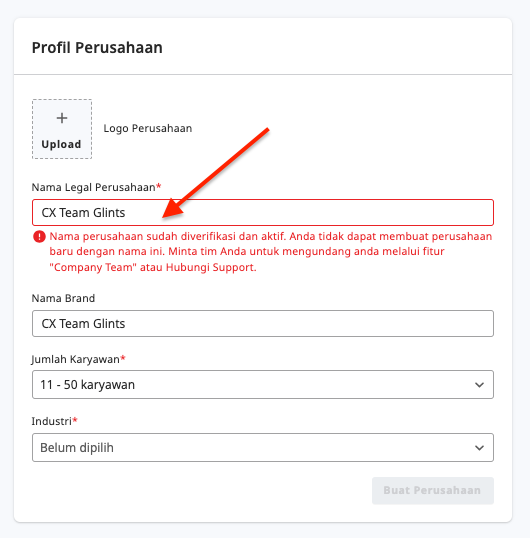Click the Hubungi Support text in error message
Viewport: 530px width, 538px height.
point(211,267)
